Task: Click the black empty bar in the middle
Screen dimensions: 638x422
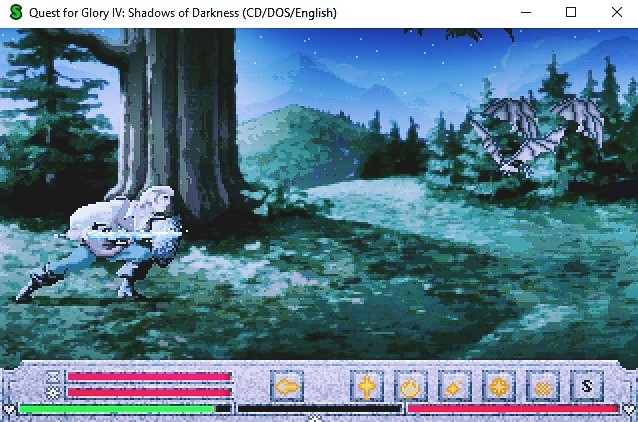Action: pos(319,409)
